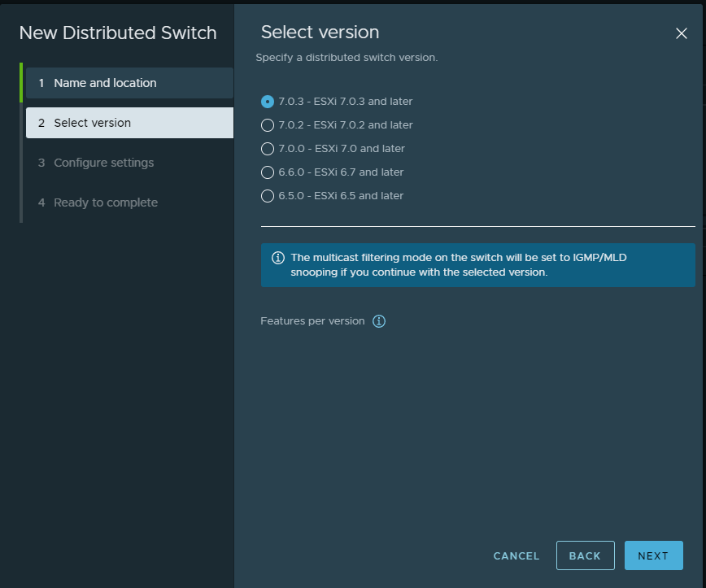Pick the 7.0.0 - ESXi 7.0 and later option
This screenshot has width=706, height=588.
[268, 149]
